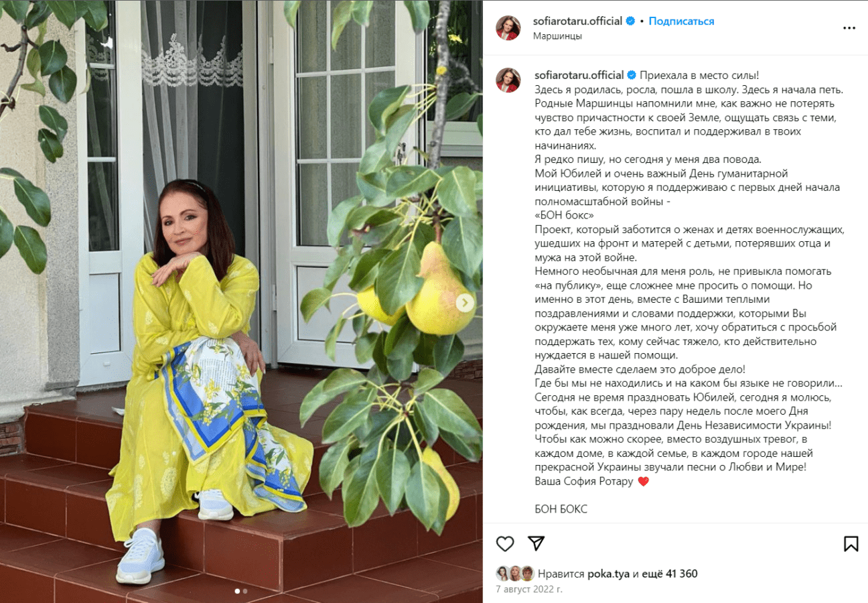Go to next photo with arrow
The width and height of the screenshot is (868, 603).
(465, 303)
